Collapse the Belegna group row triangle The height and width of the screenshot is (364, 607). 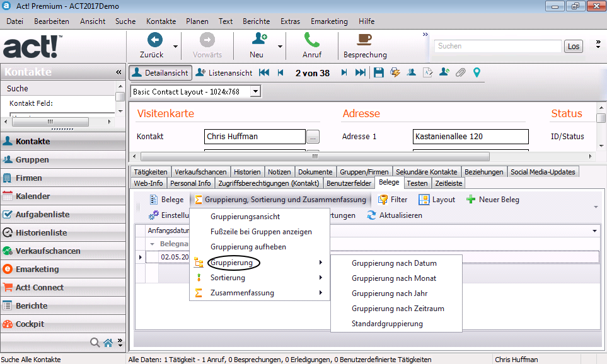(x=152, y=244)
